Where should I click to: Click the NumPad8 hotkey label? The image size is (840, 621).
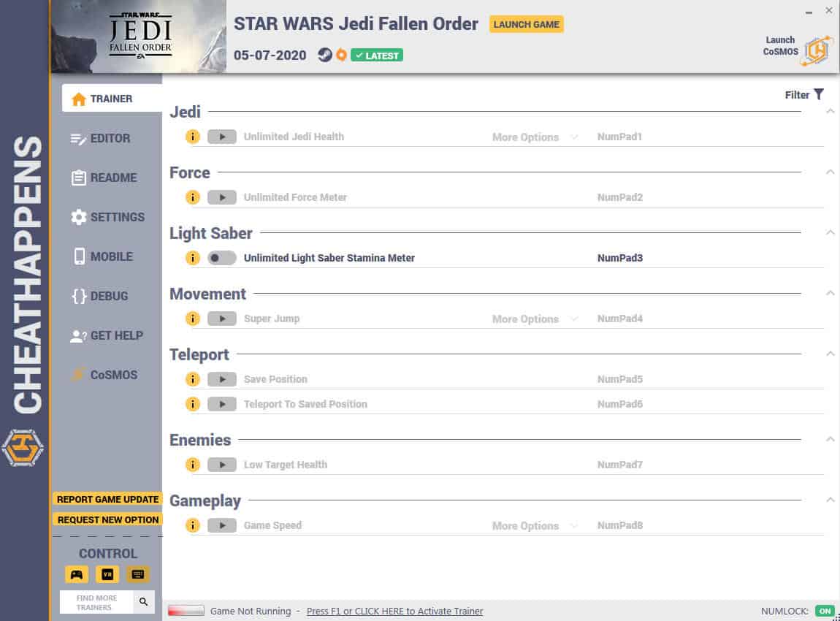[620, 525]
